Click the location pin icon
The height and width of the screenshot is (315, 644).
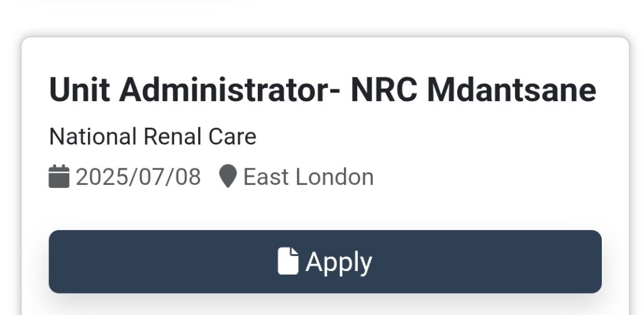point(228,177)
